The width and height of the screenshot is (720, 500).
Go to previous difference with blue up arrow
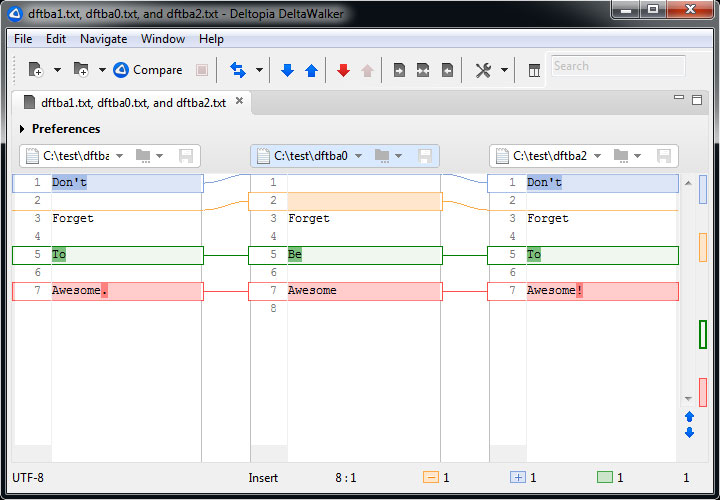pos(311,70)
